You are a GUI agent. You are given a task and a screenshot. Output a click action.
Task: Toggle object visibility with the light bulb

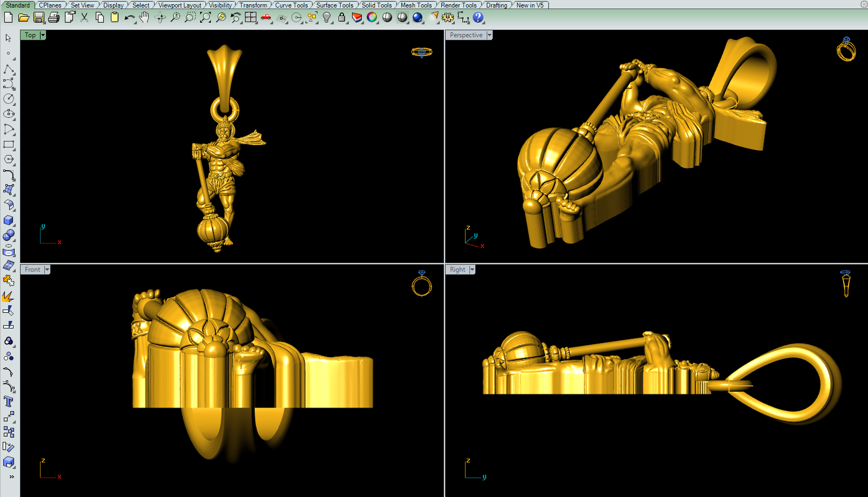pos(327,17)
